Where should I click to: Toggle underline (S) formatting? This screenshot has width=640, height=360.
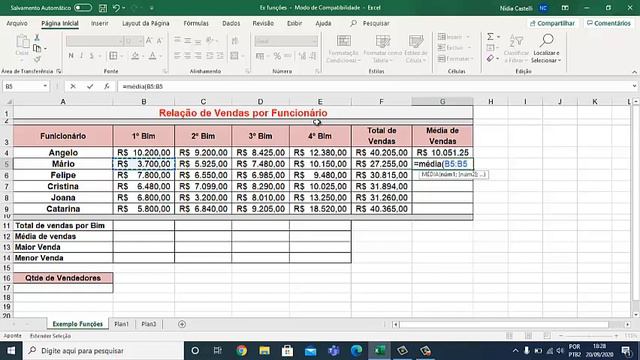91,56
